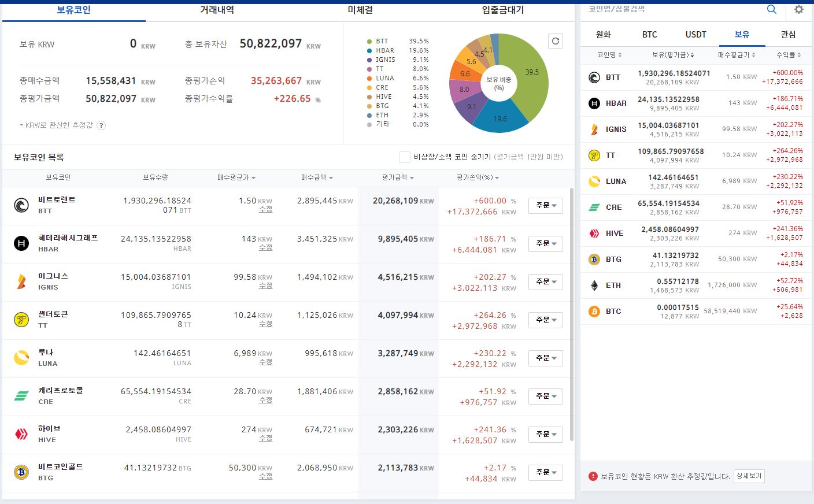
Task: Open the KRW estimate help question mark
Action: [101, 125]
